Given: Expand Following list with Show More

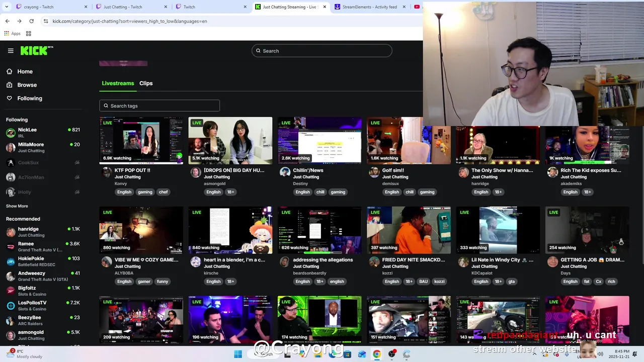Looking at the screenshot, I should (x=17, y=206).
